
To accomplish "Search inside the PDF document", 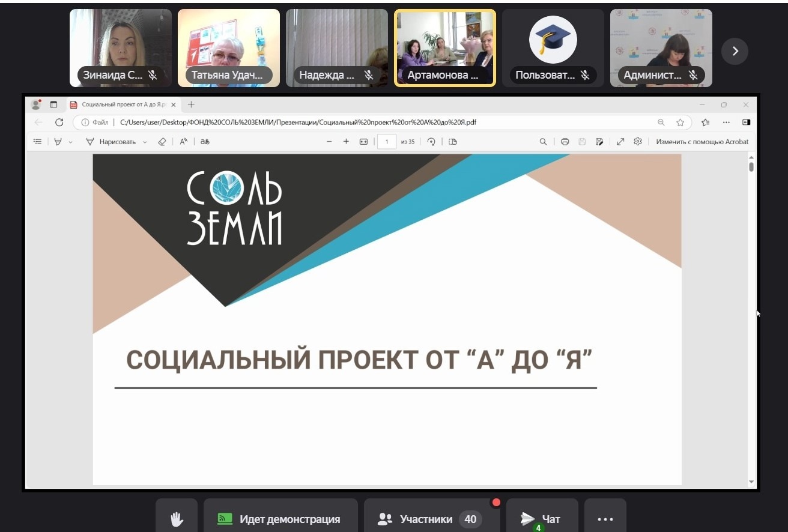I will pyautogui.click(x=543, y=142).
